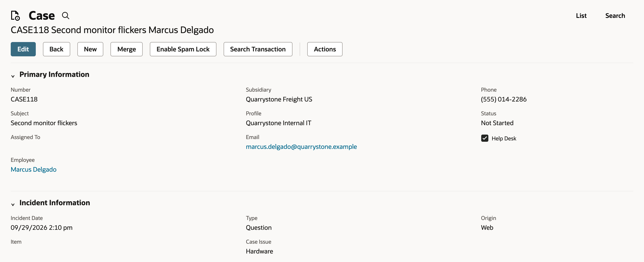Select the Quarrystone Internal IT profile value
The width and height of the screenshot is (644, 262).
[278, 123]
